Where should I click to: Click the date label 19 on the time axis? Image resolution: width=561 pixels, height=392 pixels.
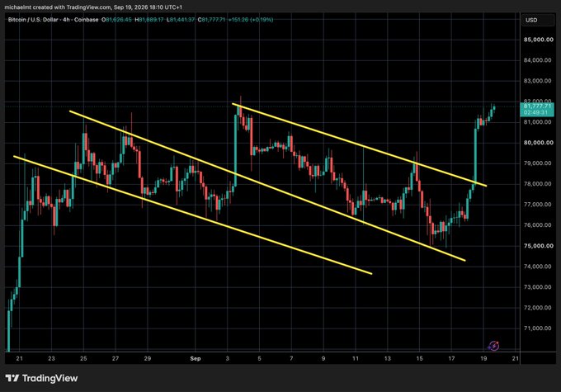coord(483,358)
